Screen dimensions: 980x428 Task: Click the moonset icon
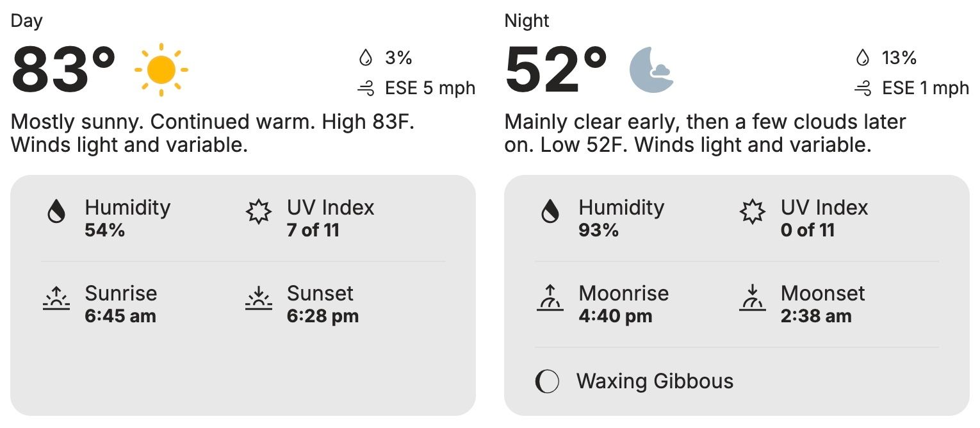click(x=753, y=299)
